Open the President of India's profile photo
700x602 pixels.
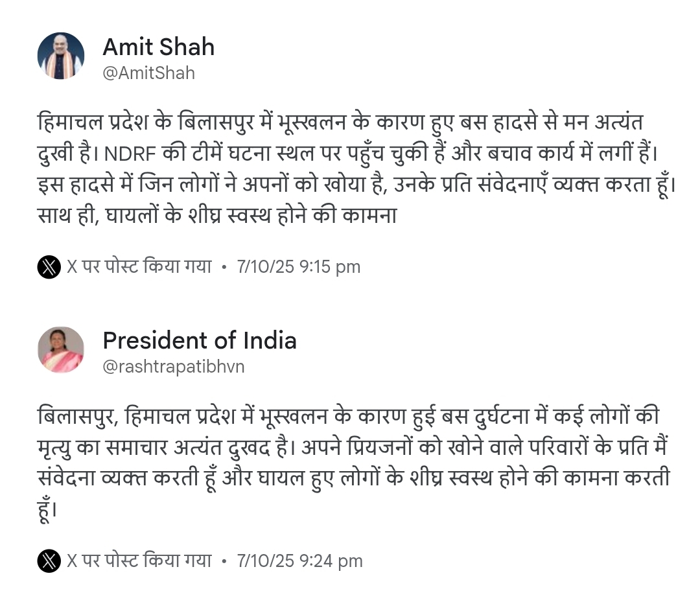[x=61, y=349]
